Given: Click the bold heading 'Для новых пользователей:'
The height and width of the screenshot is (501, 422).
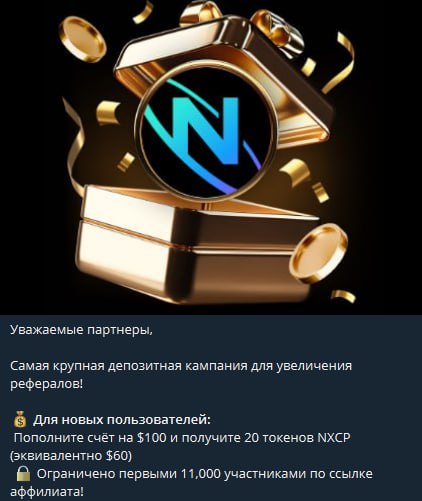Looking at the screenshot, I should 122,420.
